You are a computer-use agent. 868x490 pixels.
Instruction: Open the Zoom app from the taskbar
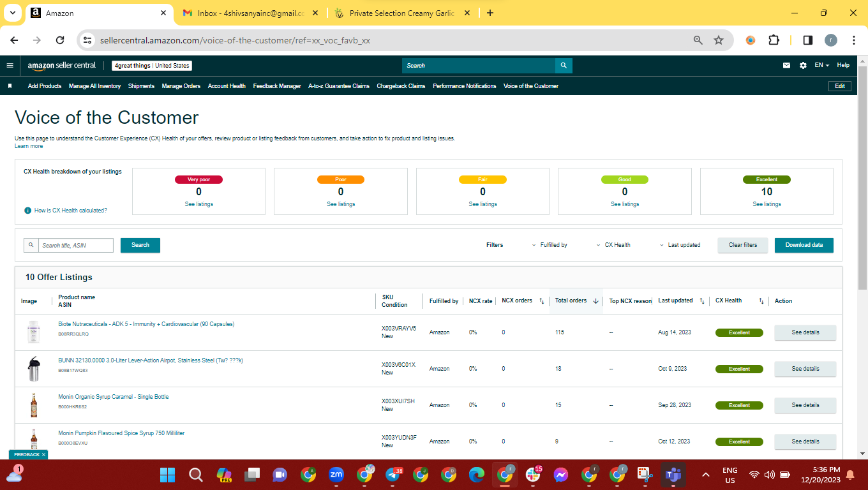pos(336,475)
